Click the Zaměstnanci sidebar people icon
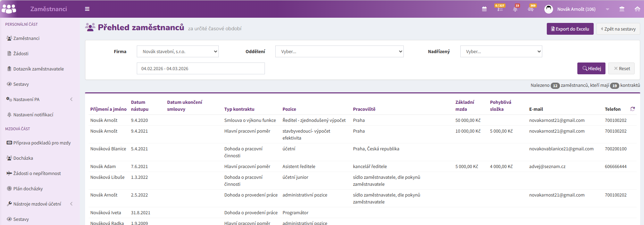The image size is (644, 225). point(9,38)
